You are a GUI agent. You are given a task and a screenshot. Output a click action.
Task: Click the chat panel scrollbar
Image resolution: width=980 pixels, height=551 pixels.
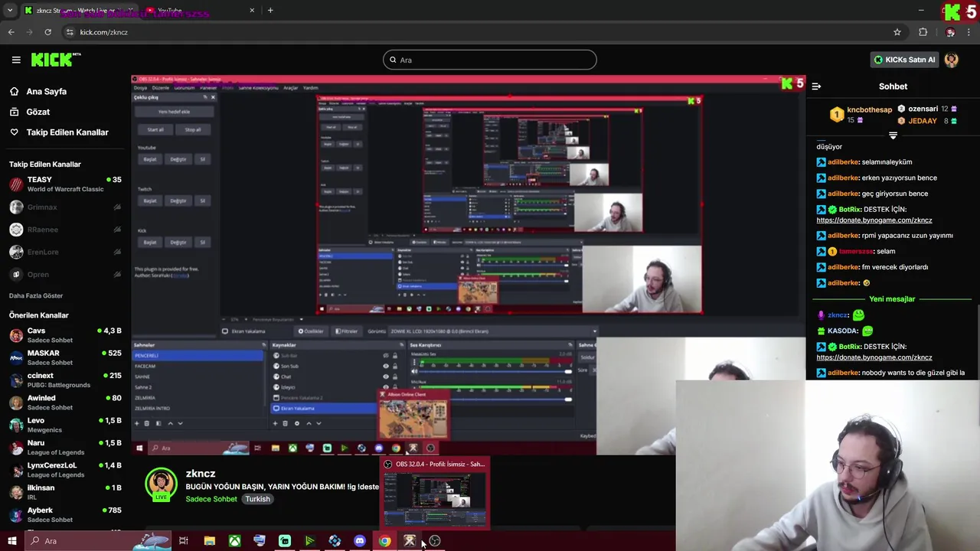(x=978, y=341)
